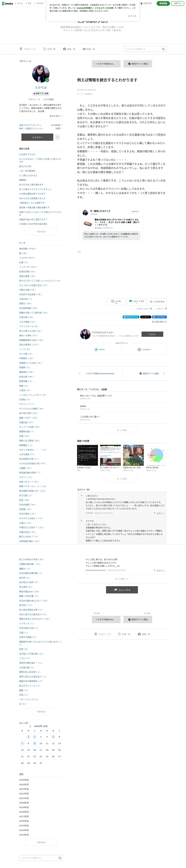Click the right chevron after 南側がヤバい理由 below SNS box
The height and width of the screenshot is (868, 186).
[164, 373]
